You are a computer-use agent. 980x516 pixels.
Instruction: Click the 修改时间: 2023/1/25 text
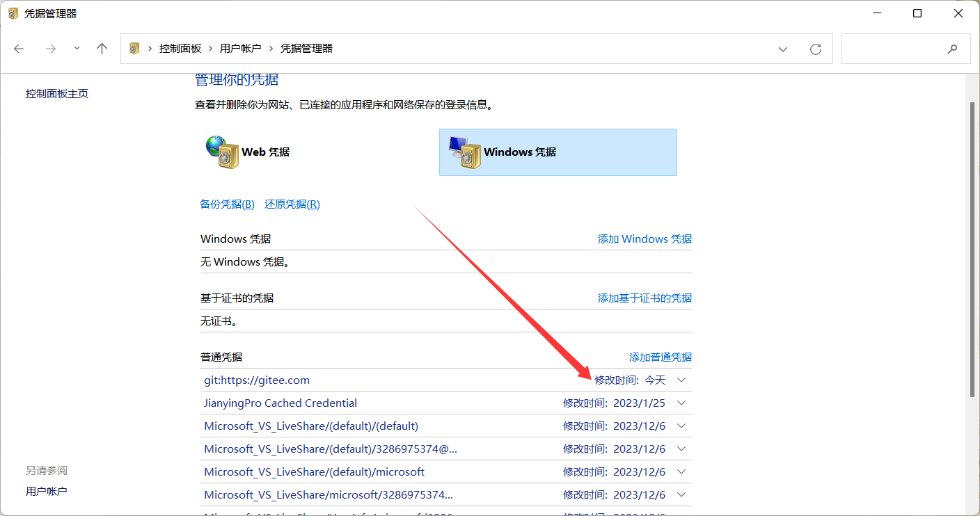(615, 403)
